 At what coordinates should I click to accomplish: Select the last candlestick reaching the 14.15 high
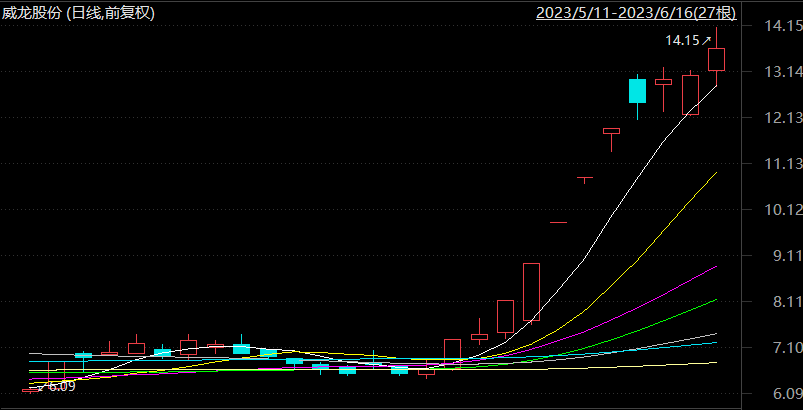[x=716, y=59]
